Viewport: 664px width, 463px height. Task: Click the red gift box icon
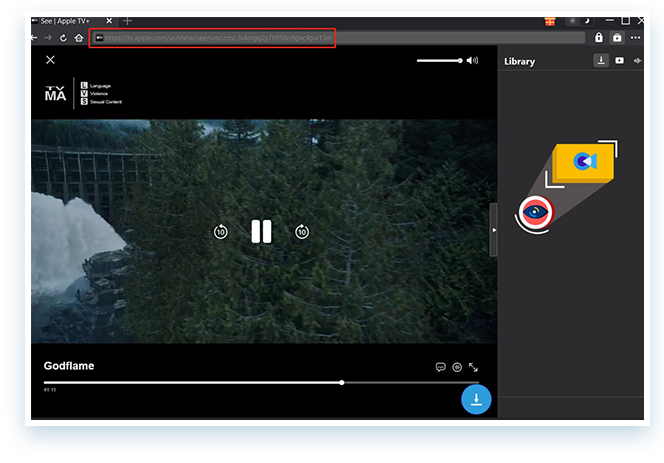point(550,21)
